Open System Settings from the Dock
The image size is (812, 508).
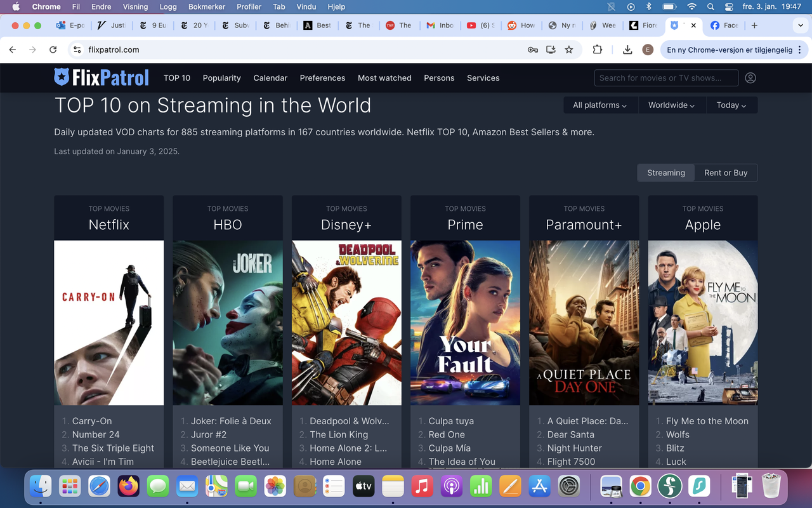coord(568,486)
